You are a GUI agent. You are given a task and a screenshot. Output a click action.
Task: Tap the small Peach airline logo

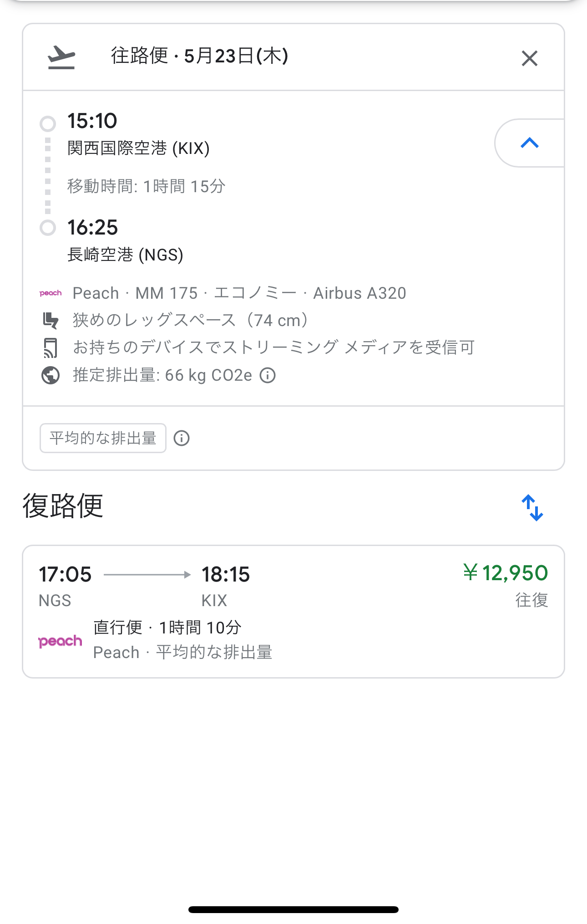(51, 293)
